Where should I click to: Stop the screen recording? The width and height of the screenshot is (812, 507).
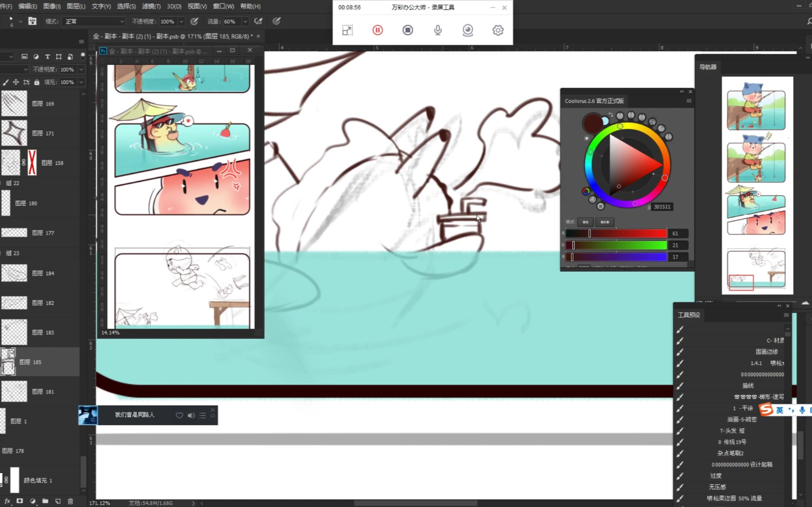tap(408, 30)
